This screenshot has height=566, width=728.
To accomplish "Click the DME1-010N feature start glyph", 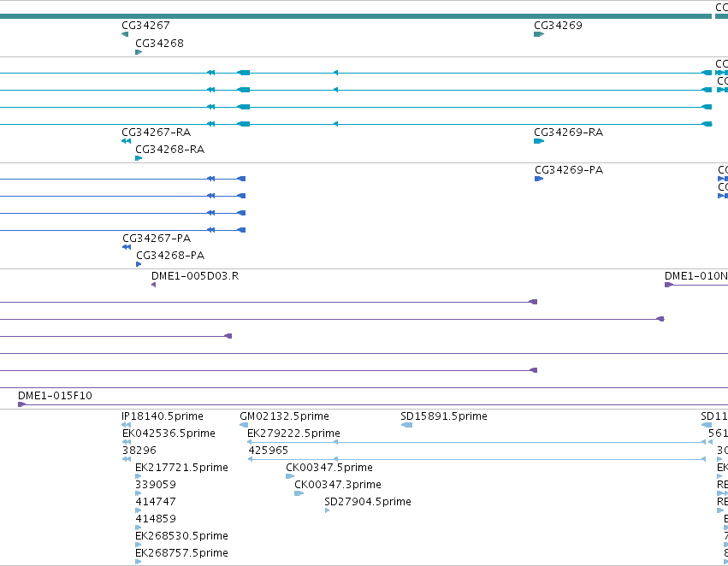I will pyautogui.click(x=669, y=285).
